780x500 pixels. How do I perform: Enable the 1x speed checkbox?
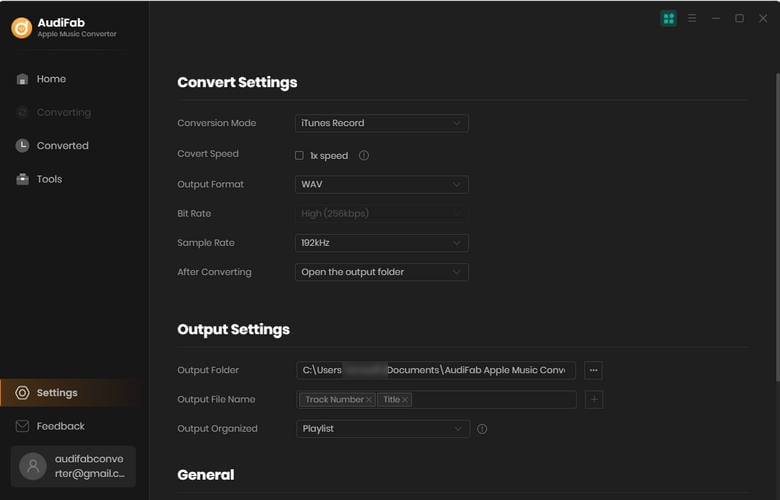tap(299, 155)
